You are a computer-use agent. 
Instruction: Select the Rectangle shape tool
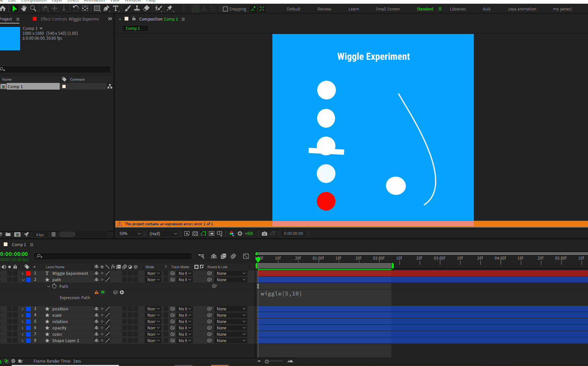[x=97, y=9]
